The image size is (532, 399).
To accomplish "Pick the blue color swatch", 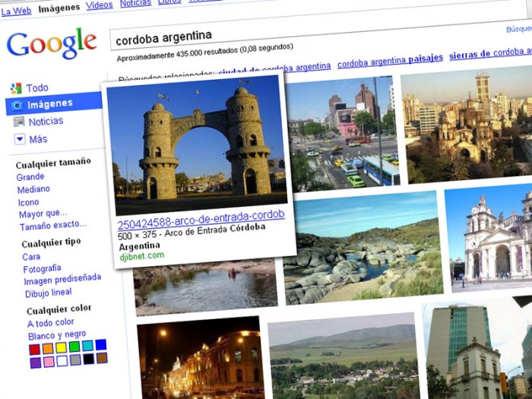I will pyautogui.click(x=101, y=344).
